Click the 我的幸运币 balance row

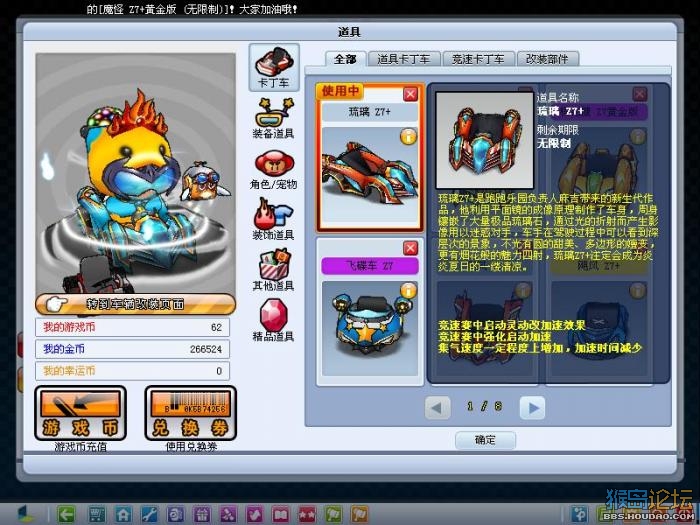(x=133, y=371)
